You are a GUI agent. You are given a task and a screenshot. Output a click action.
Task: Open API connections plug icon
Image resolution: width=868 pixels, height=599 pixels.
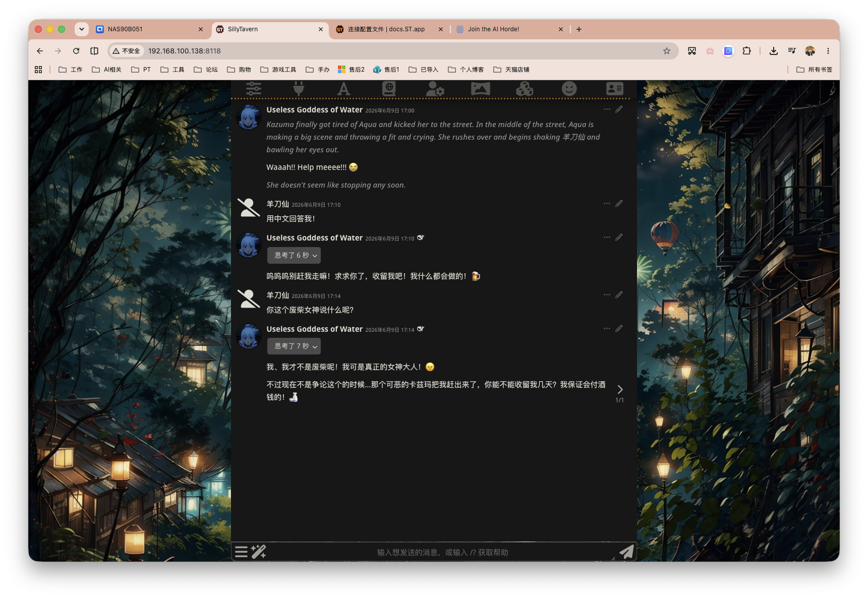pos(299,89)
